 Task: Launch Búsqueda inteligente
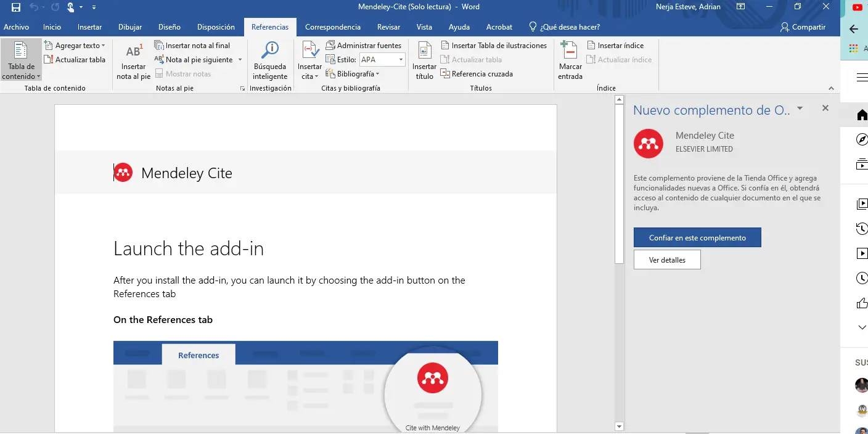270,60
